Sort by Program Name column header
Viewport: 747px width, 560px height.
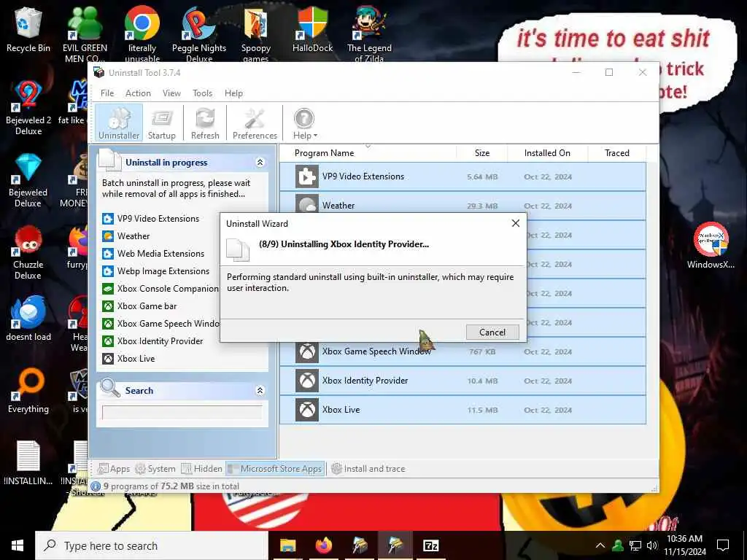pyautogui.click(x=324, y=153)
